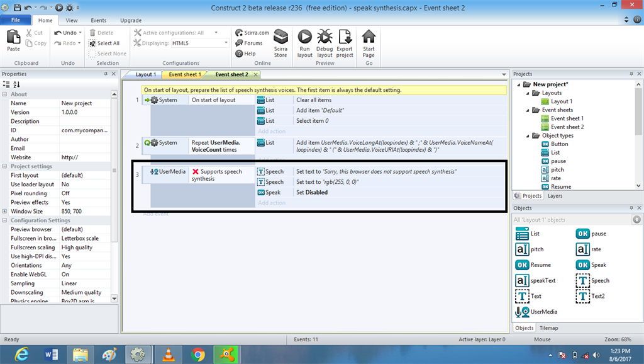644x364 pixels.
Task: Select the speakText object in Objects panel
Action: click(535, 280)
